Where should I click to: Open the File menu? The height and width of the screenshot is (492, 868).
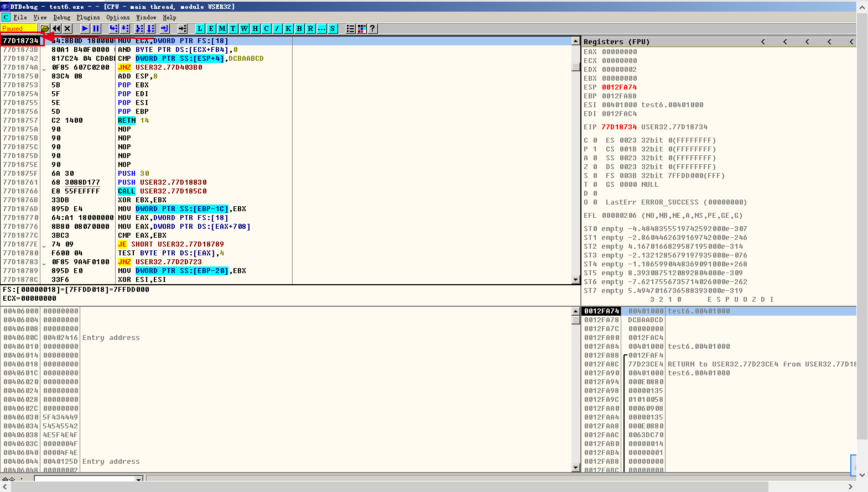pos(20,17)
